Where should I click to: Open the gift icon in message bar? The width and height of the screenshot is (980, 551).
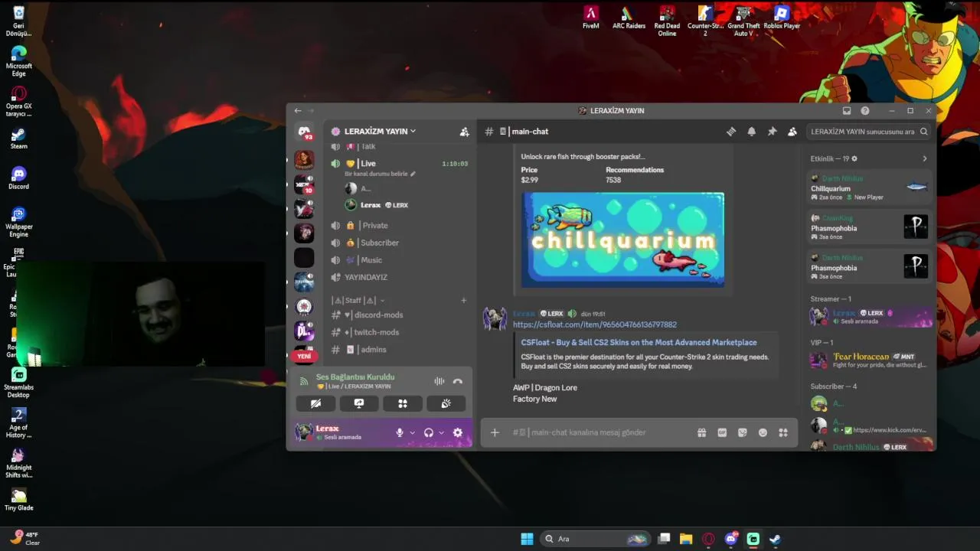click(701, 432)
